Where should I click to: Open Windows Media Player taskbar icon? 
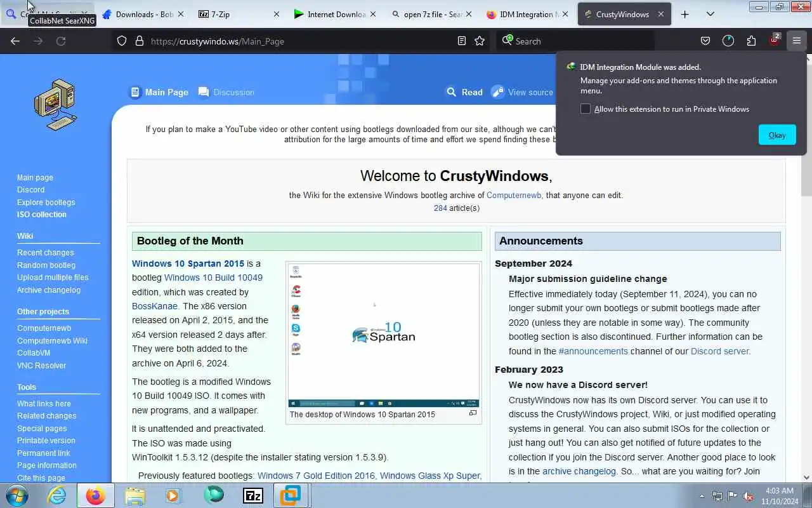(173, 495)
